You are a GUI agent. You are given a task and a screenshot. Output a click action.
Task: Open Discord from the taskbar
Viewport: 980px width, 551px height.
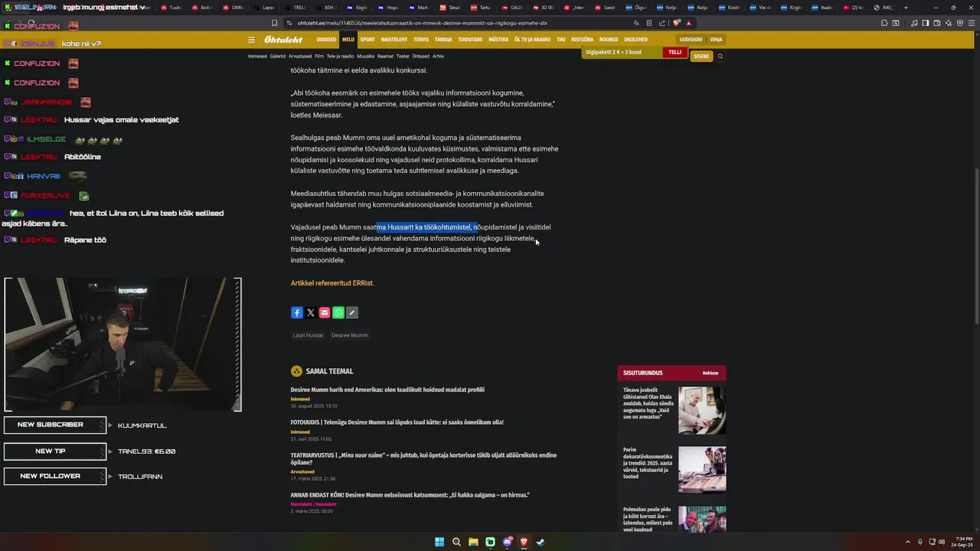pos(507,542)
